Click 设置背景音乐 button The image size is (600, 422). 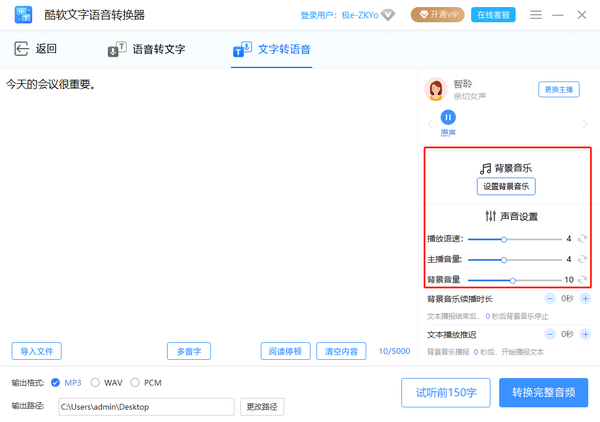coord(506,186)
